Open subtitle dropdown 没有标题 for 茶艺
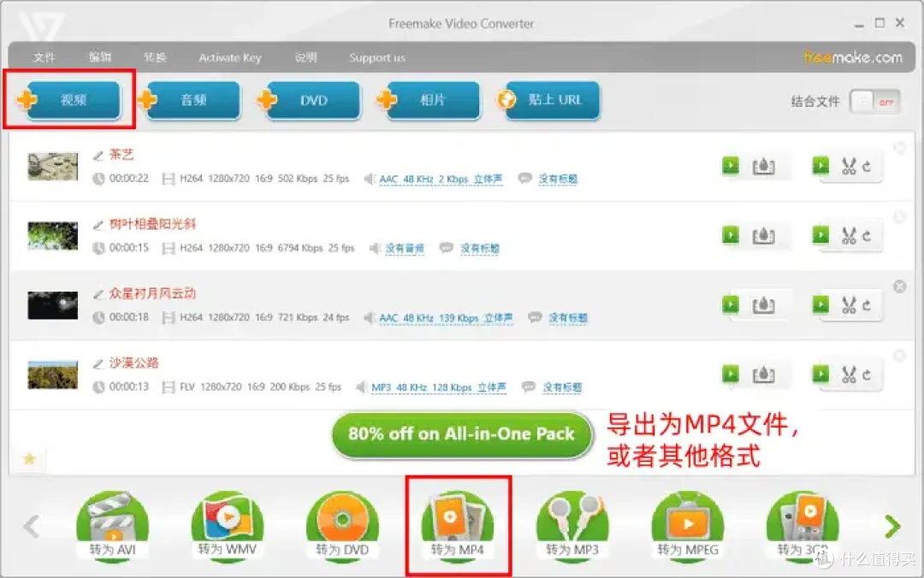This screenshot has width=924, height=578. [558, 179]
